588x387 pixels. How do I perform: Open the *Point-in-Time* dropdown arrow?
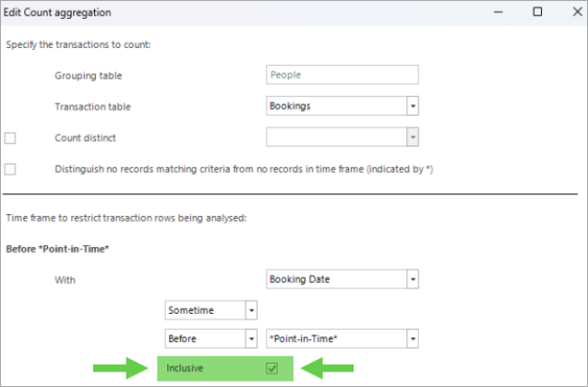[413, 338]
